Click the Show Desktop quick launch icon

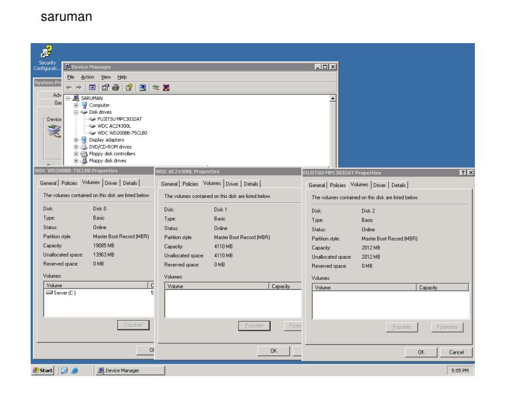[64, 370]
